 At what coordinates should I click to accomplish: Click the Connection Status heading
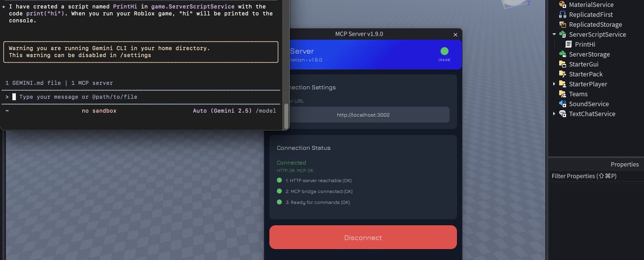[304, 148]
